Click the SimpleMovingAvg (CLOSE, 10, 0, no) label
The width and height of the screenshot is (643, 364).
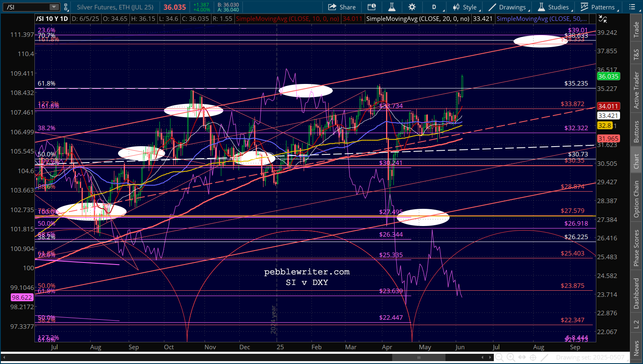pyautogui.click(x=288, y=19)
